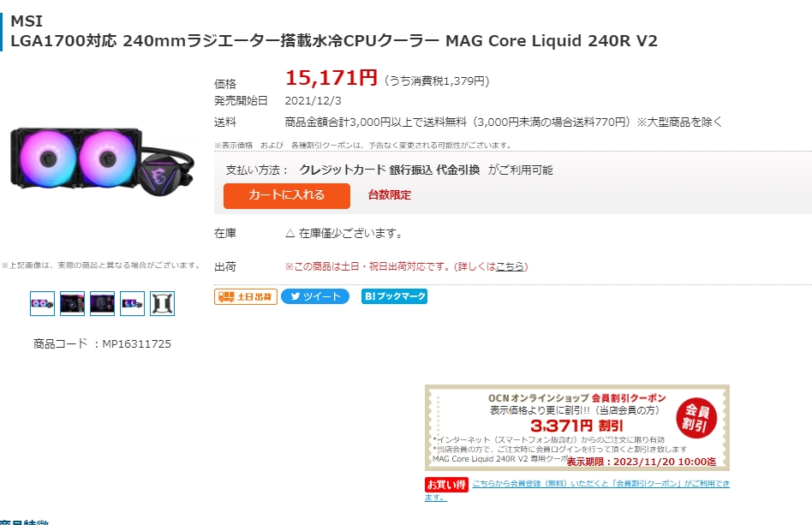Select the second product thumbnail
The image size is (812, 525).
click(72, 303)
